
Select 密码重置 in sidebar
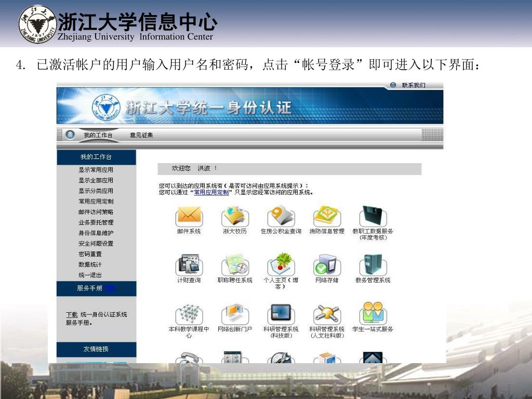point(90,254)
